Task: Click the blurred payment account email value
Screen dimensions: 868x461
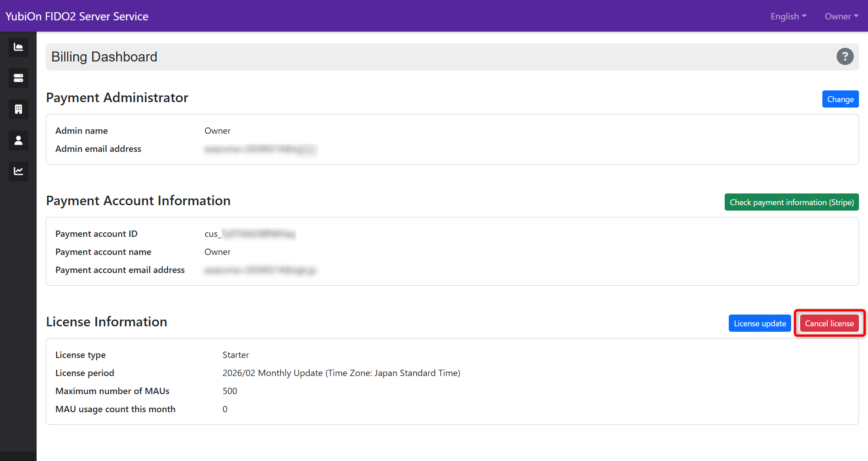Action: (260, 270)
